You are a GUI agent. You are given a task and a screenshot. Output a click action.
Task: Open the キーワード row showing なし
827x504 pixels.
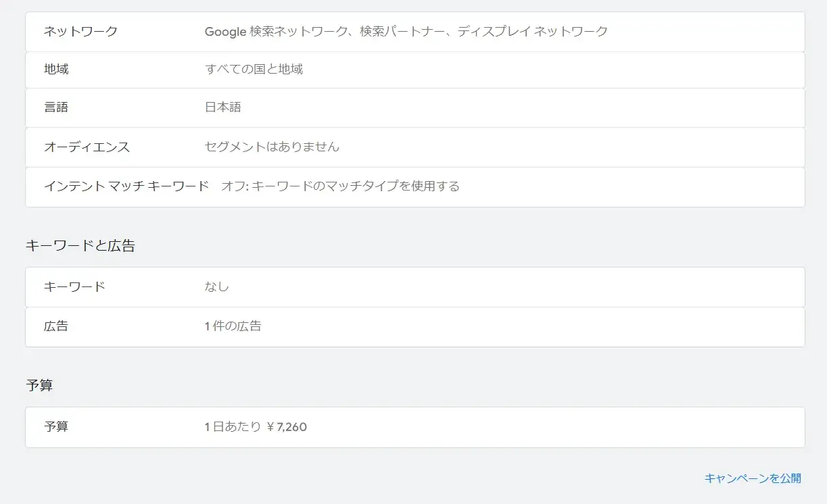pyautogui.click(x=415, y=287)
